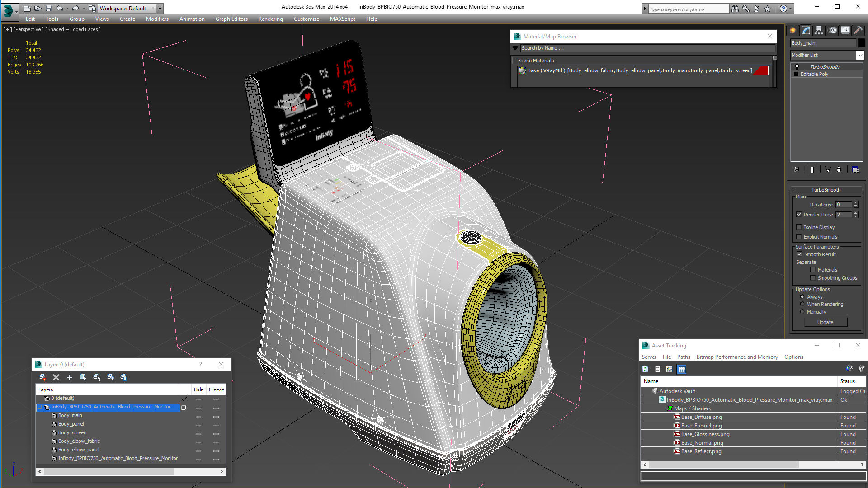
Task: Collapse the TurboSmooth rollout header
Action: point(826,190)
